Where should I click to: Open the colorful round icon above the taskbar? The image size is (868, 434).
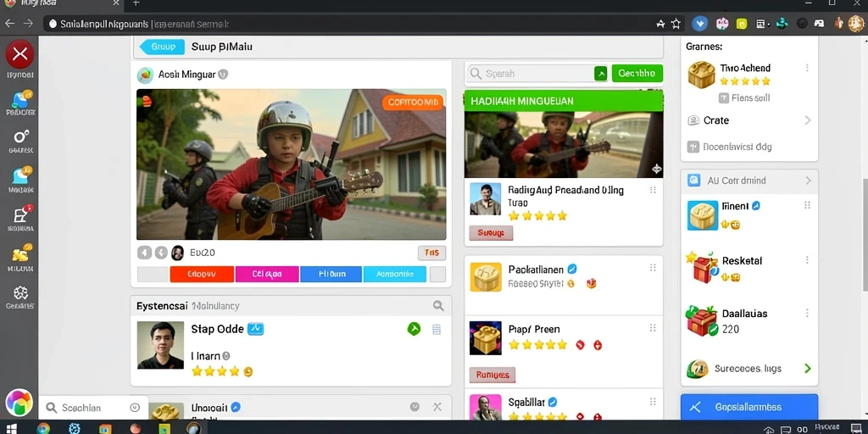tap(19, 403)
